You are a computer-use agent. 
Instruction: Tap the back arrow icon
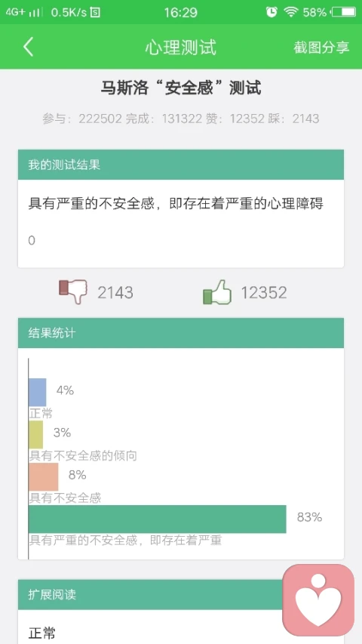[29, 47]
